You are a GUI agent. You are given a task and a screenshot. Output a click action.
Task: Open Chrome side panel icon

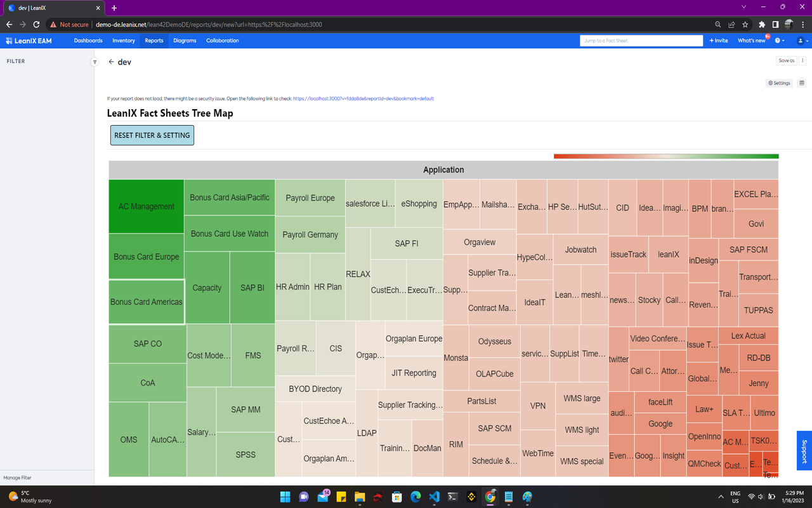coord(775,25)
